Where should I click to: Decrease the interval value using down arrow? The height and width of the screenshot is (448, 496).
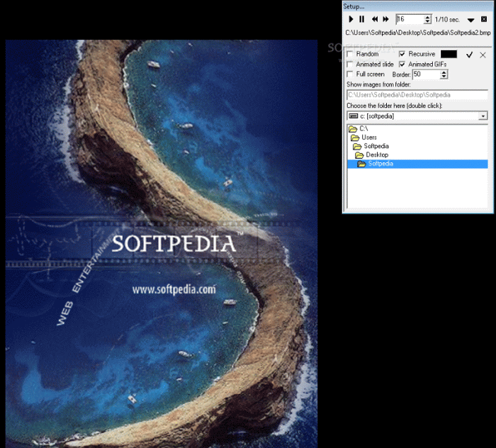tap(427, 21)
